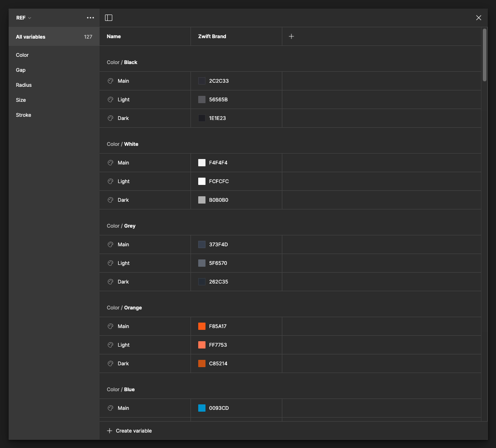
Task: Click the 373F4D Grey Main hex value
Action: [218, 244]
